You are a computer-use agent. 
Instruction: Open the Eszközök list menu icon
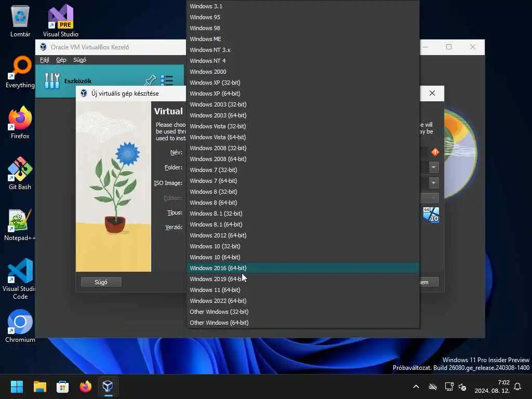point(167,81)
